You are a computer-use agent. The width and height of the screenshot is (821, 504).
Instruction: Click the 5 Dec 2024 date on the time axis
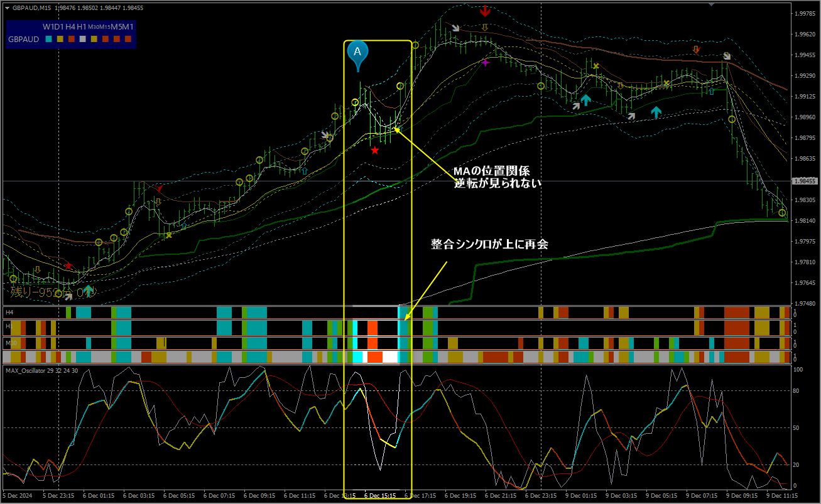[17, 496]
